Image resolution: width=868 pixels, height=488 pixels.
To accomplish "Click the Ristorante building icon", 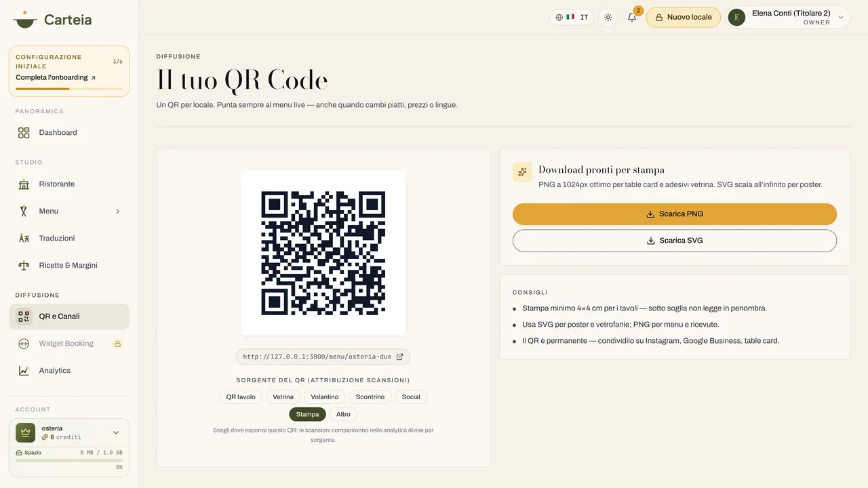I will coord(24,184).
